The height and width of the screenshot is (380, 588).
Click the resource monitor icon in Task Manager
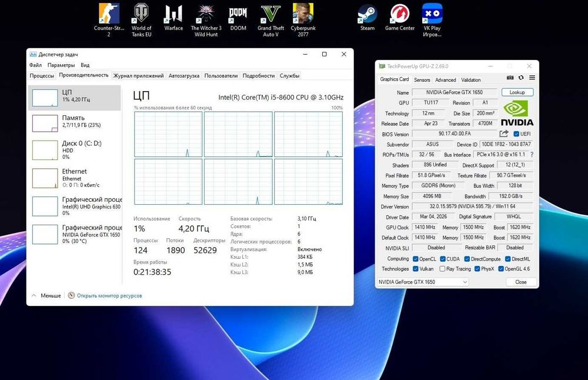71,295
